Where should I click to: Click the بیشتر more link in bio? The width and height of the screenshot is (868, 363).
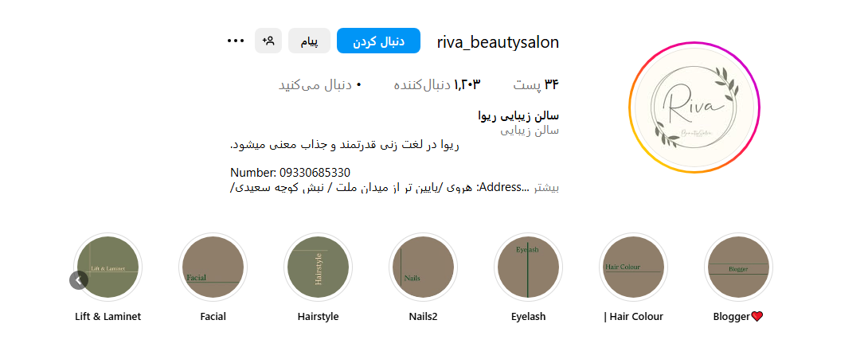pos(545,188)
